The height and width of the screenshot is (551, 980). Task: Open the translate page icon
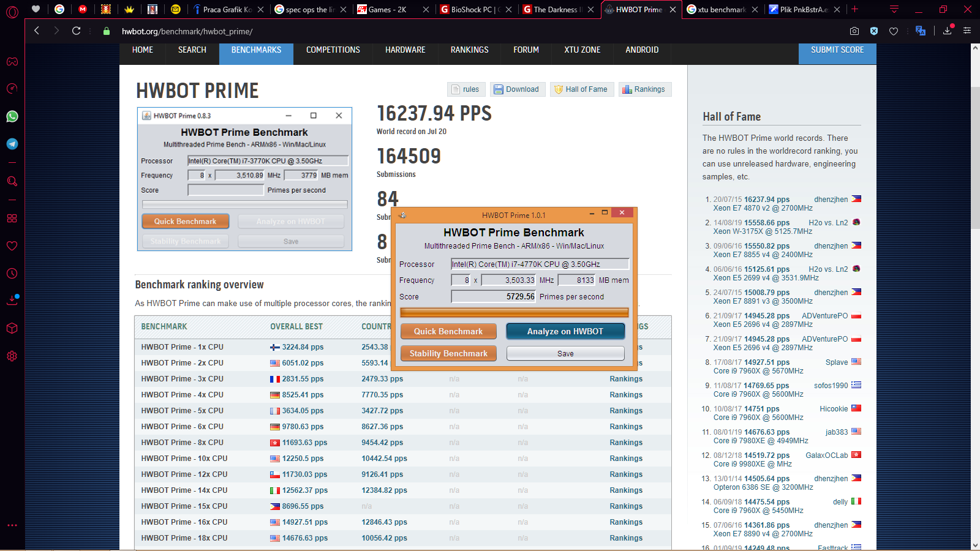(x=920, y=31)
